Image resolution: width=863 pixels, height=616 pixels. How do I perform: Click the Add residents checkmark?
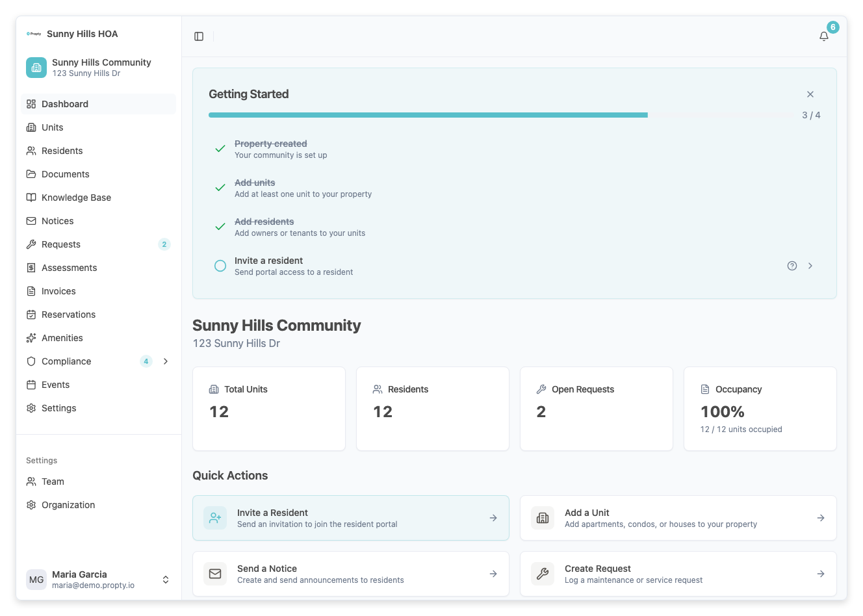pyautogui.click(x=220, y=226)
